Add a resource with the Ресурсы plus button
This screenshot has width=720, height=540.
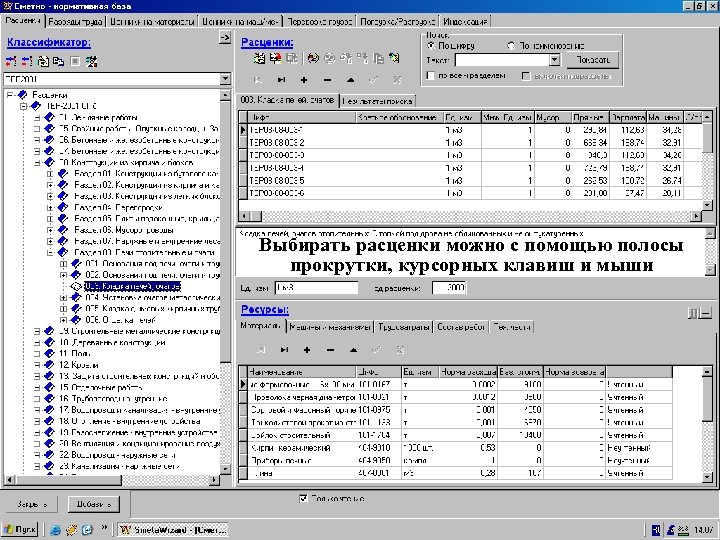[307, 350]
